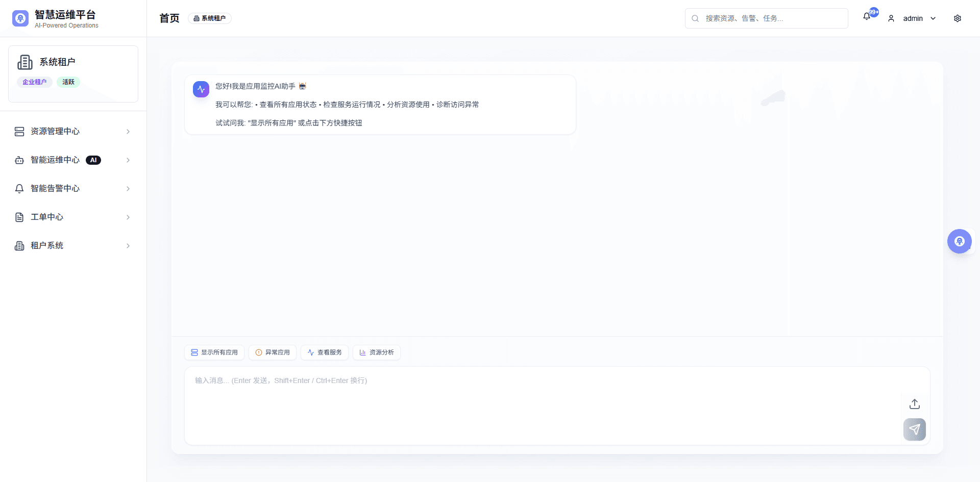Viewport: 980px width, 482px height.
Task: Expand 租户系统 chevron
Action: point(128,246)
